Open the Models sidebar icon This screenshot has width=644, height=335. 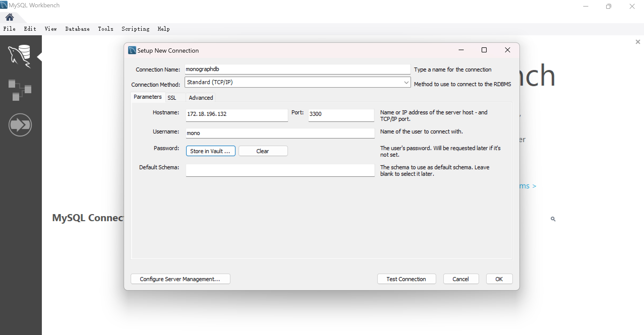pyautogui.click(x=20, y=90)
